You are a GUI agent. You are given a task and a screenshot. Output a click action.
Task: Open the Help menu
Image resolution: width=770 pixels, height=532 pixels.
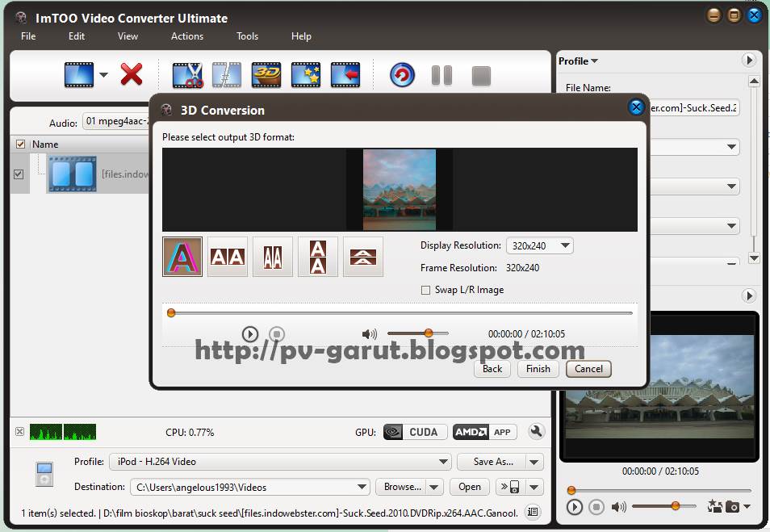(301, 36)
